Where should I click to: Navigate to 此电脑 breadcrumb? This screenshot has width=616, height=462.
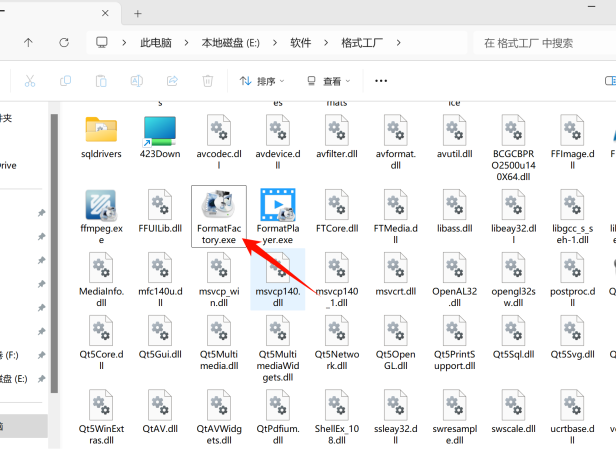coord(156,43)
